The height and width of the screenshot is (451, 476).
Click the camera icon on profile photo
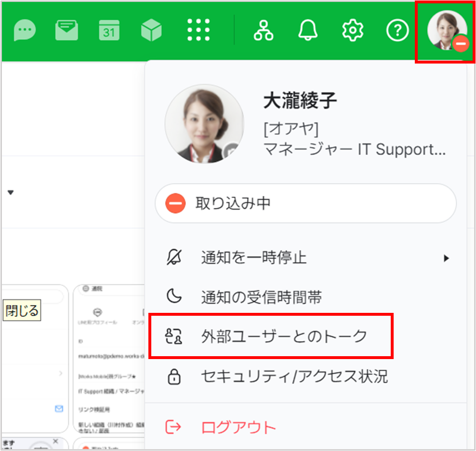tap(232, 150)
